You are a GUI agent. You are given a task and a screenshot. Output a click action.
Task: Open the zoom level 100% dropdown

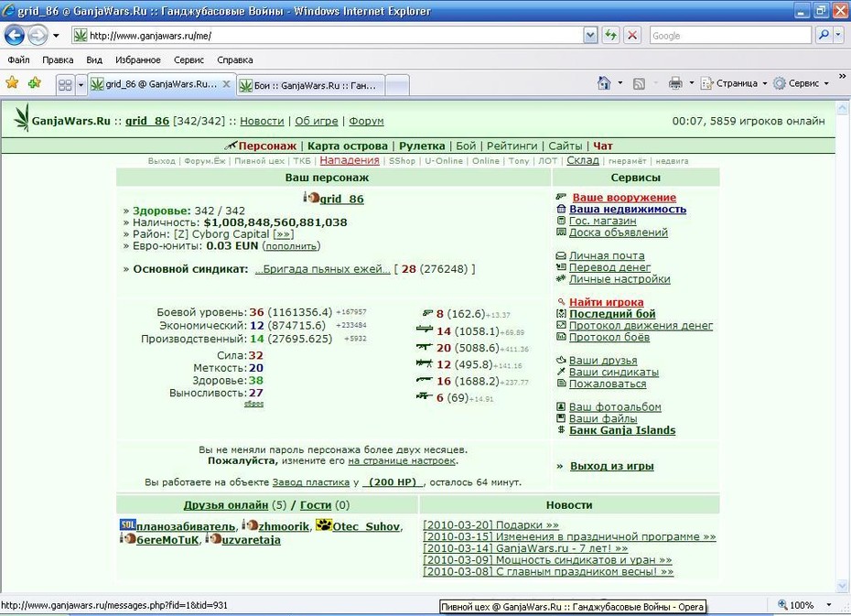tap(828, 605)
